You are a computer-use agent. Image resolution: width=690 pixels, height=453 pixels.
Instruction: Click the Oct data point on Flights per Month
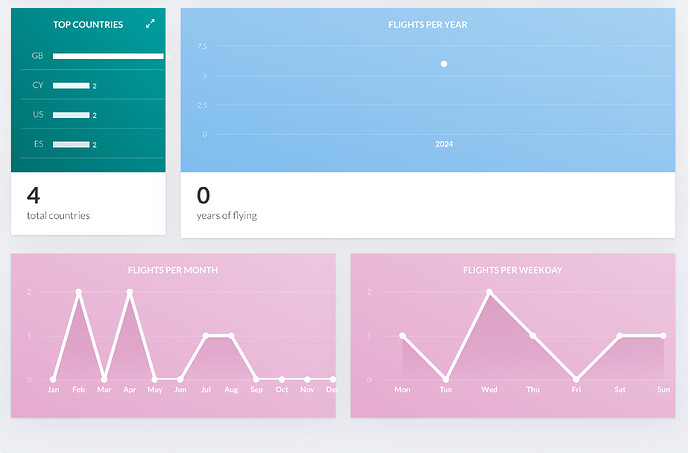click(282, 379)
